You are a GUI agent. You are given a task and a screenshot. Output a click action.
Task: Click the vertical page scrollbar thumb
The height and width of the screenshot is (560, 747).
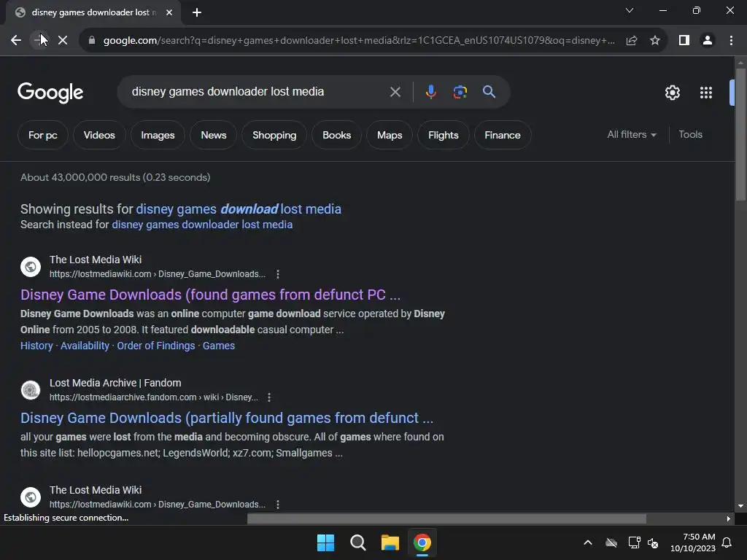[740, 134]
